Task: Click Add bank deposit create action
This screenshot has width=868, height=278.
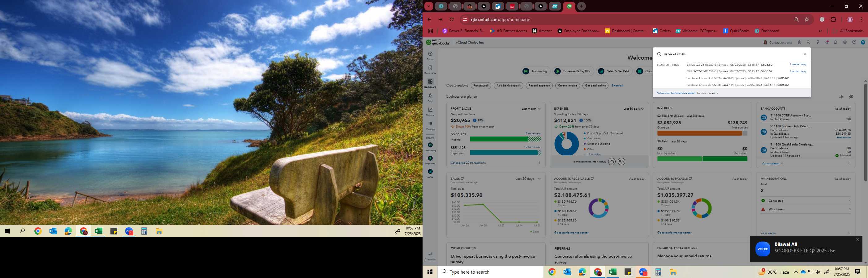Action: tap(508, 86)
